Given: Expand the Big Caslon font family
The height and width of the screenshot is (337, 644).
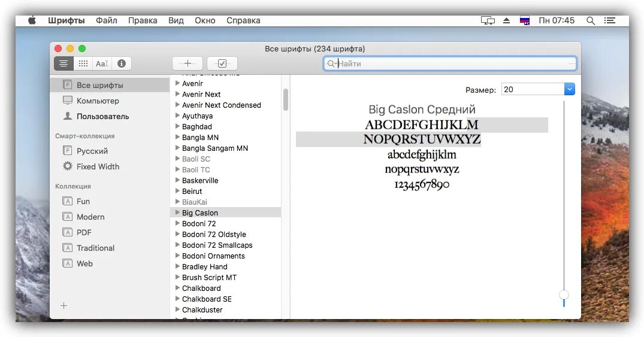Looking at the screenshot, I should click(x=177, y=212).
